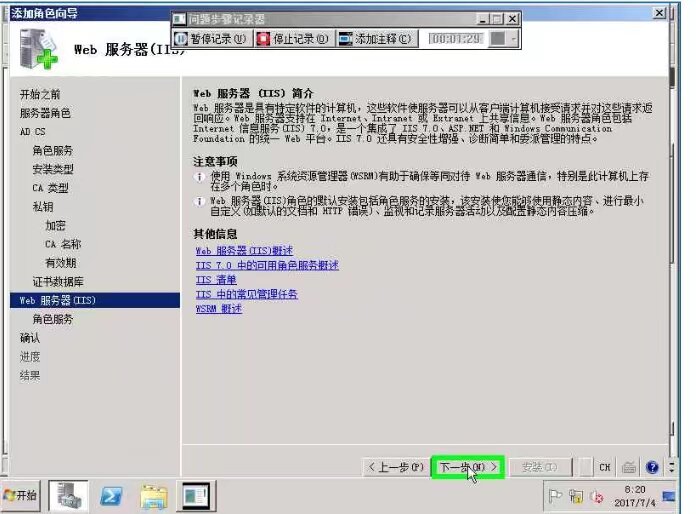Click the first info icon under 注意事项
Screen dimensions: 696x514
tap(199, 177)
